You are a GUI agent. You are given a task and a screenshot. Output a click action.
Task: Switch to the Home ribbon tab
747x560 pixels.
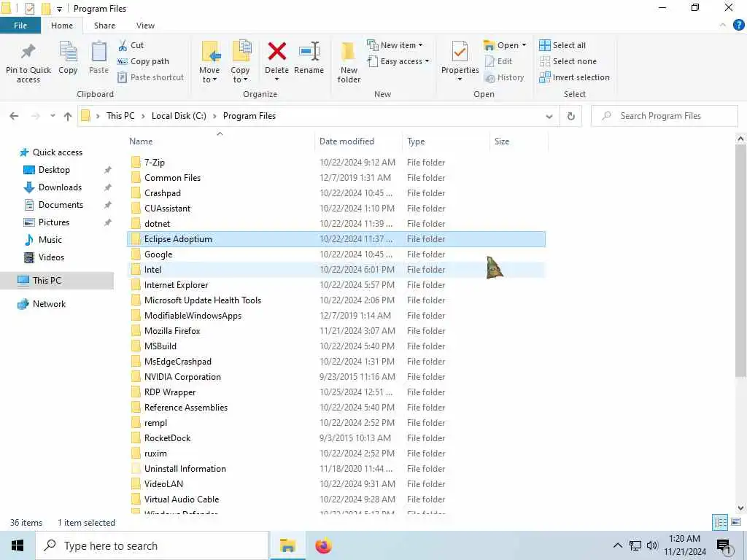pos(62,26)
